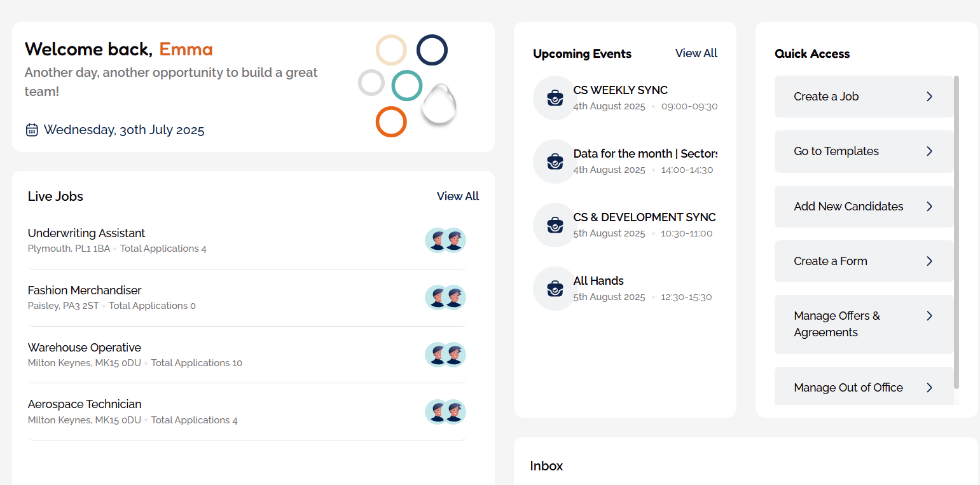This screenshot has width=980, height=485.
Task: View All upcoming events
Action: 696,53
